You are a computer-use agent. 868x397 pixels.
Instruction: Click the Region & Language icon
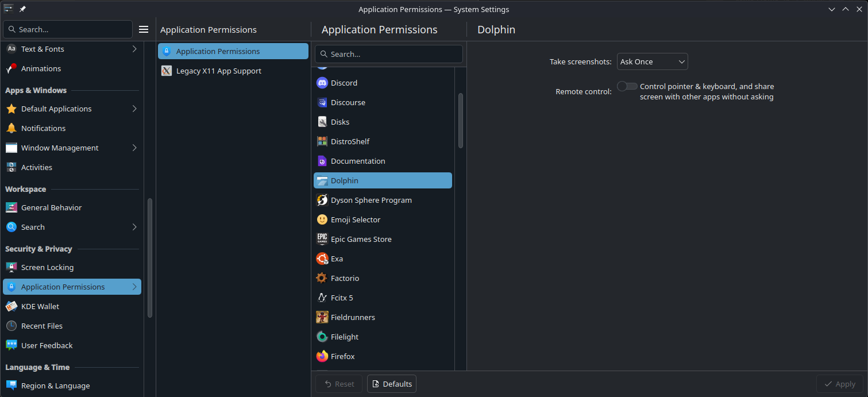tap(11, 386)
